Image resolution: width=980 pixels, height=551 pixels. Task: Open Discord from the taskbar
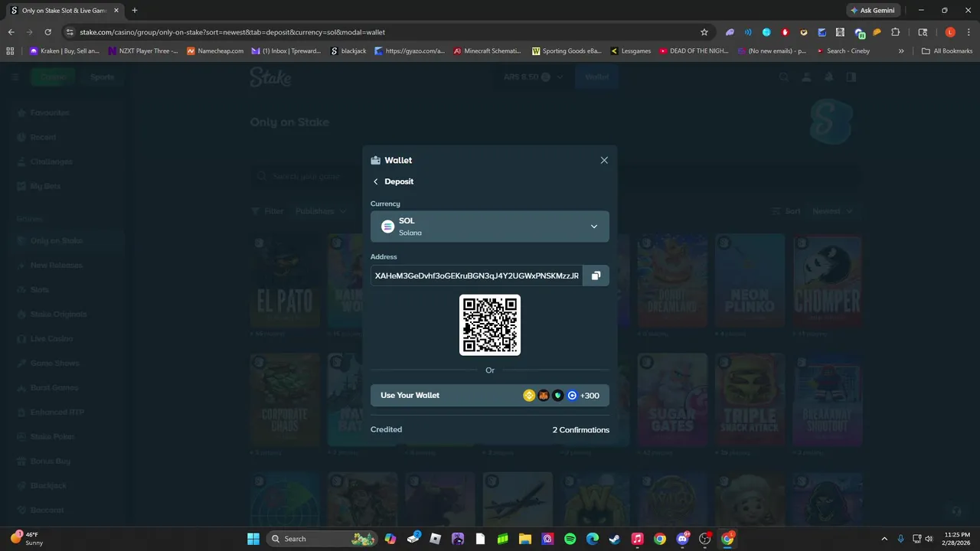(x=682, y=539)
